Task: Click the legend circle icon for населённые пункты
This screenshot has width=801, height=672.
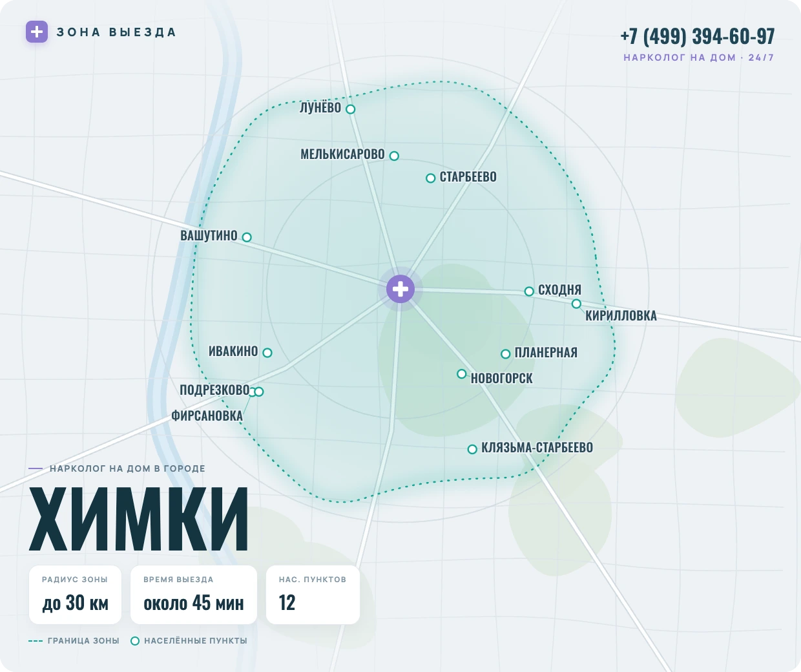Action: (135, 641)
